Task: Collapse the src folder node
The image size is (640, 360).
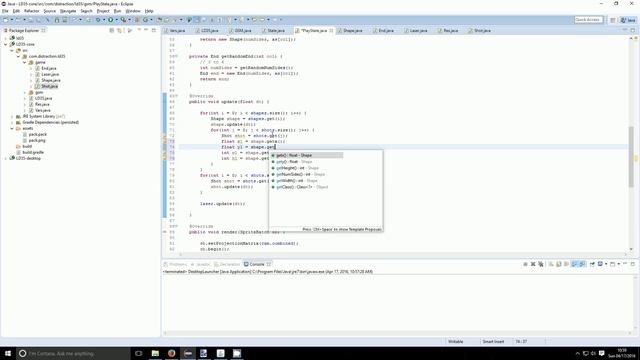Action: 12,50
